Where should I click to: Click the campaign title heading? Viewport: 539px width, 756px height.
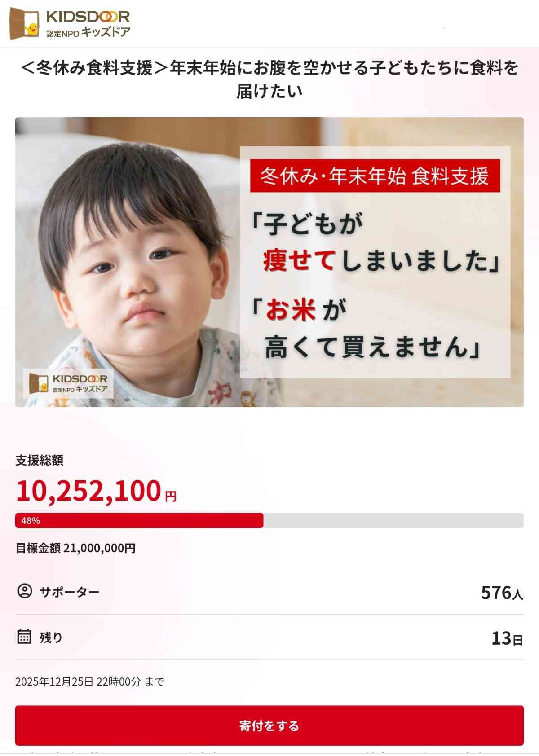point(269,79)
